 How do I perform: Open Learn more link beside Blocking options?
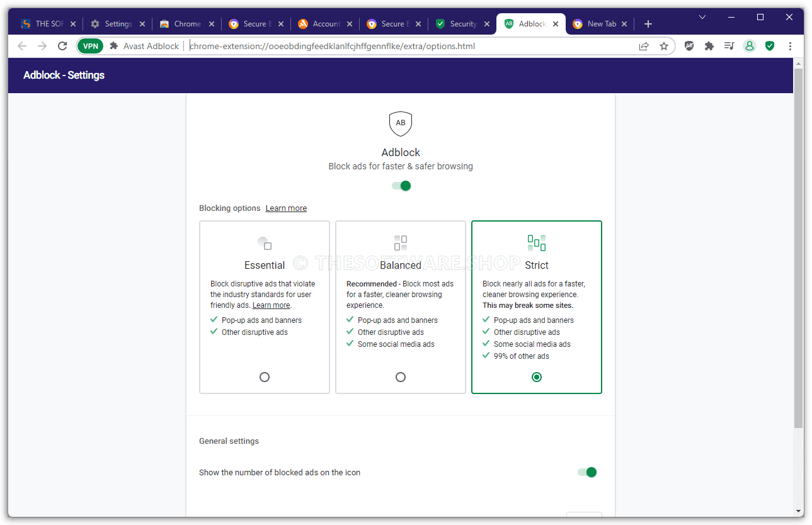(286, 208)
